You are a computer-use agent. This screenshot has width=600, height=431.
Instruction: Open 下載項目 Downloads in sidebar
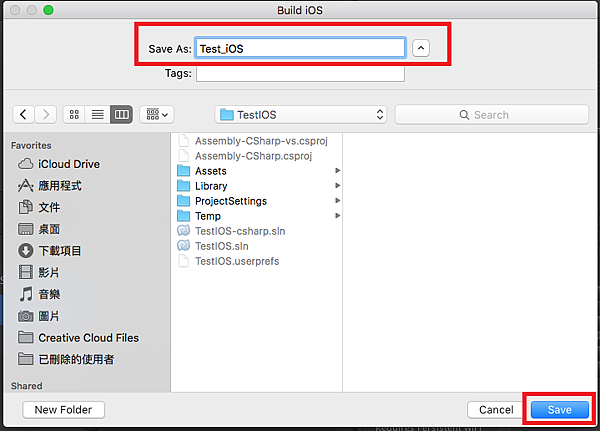tap(50, 251)
